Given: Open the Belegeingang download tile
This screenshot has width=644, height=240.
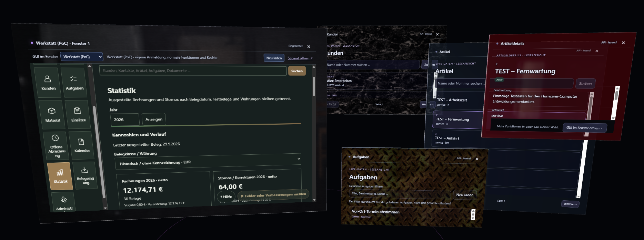Looking at the screenshot, I should coord(85,175).
